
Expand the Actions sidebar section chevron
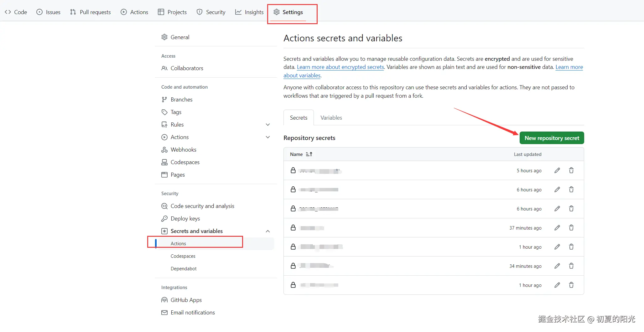tap(268, 137)
